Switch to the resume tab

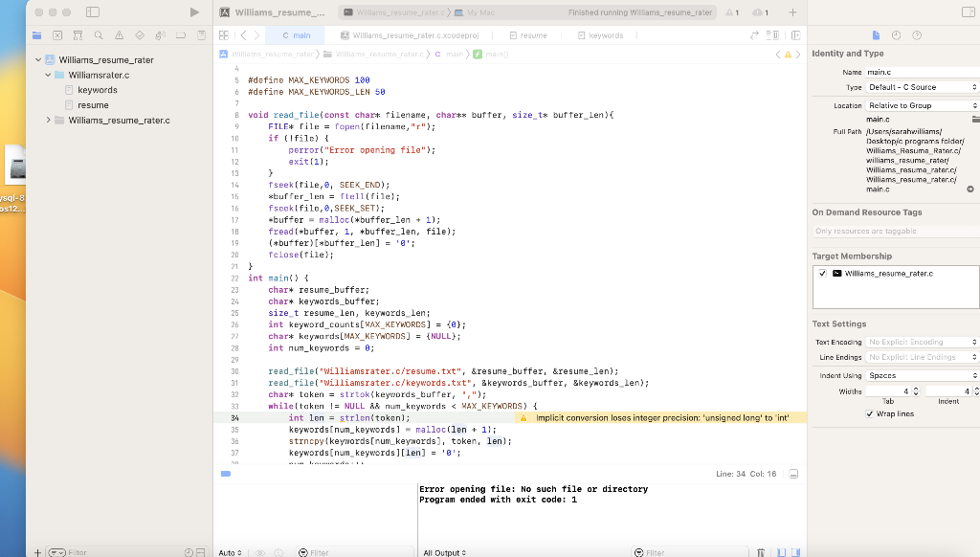[528, 35]
